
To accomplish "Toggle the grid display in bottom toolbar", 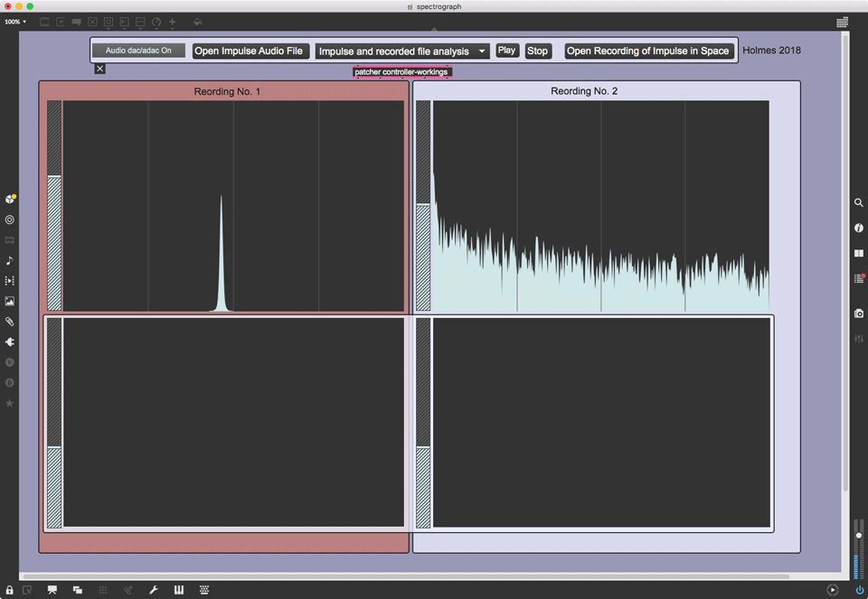I will [x=103, y=590].
